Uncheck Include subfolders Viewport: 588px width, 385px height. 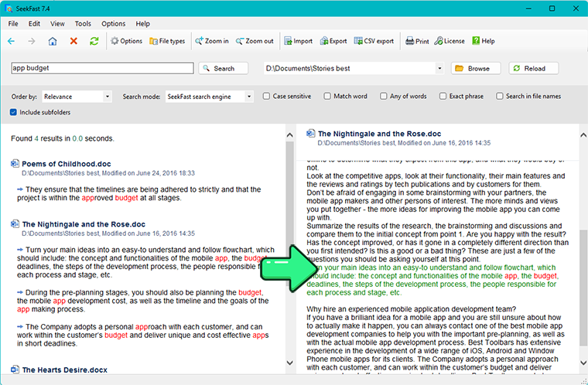13,112
